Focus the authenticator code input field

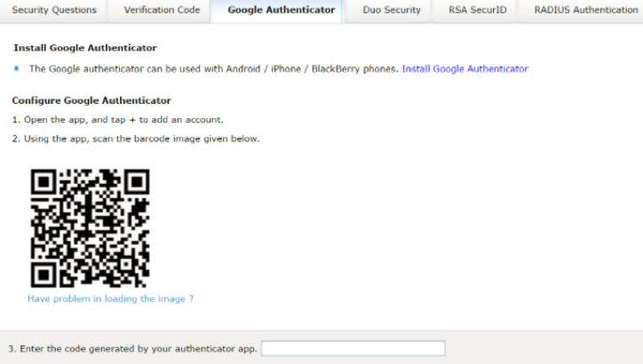(x=353, y=348)
